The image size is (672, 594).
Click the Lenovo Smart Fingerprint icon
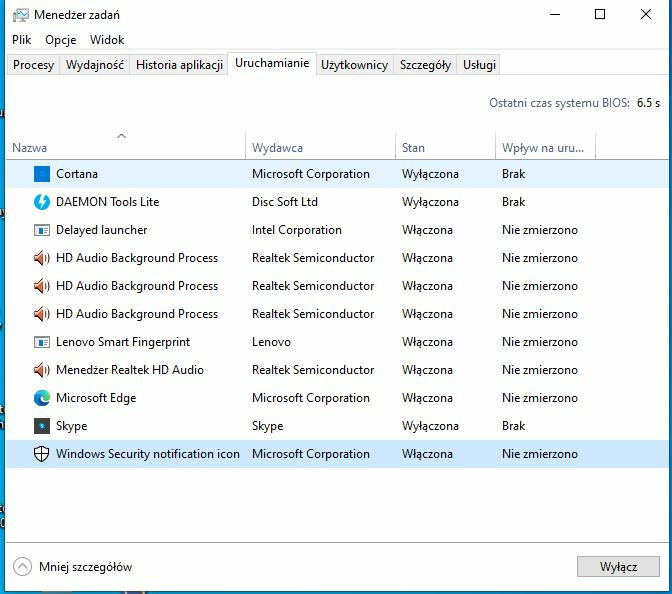click(x=42, y=342)
